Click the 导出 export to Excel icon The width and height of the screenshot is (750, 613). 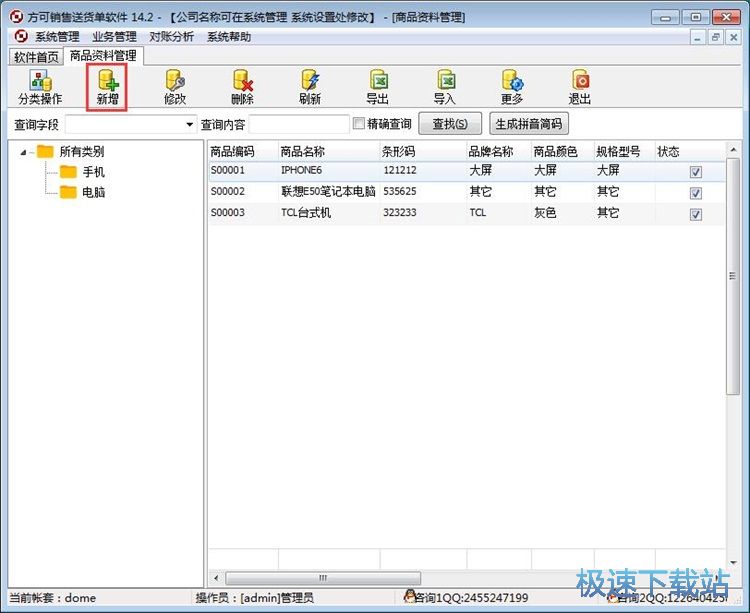click(x=377, y=87)
